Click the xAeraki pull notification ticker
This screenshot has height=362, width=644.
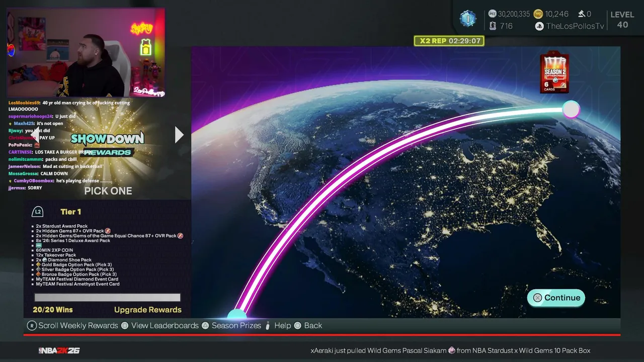[450, 350]
